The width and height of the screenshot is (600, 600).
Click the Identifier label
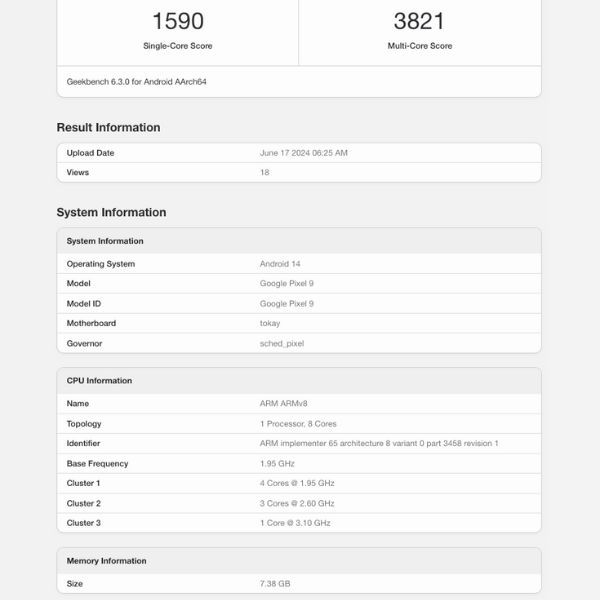(x=83, y=443)
